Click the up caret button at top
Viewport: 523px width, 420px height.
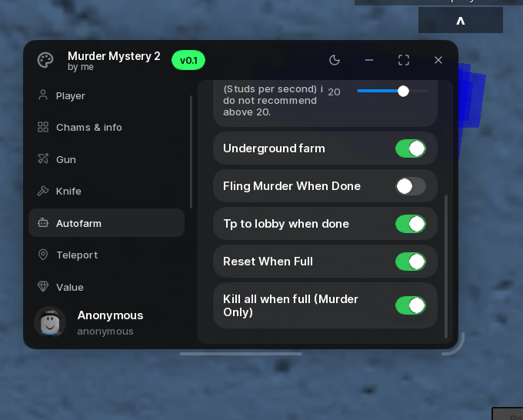461,20
